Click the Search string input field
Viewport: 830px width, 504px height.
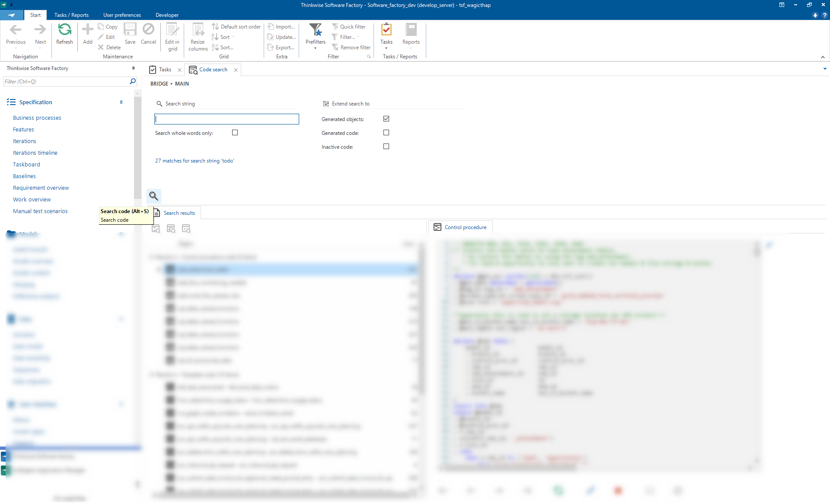click(x=227, y=119)
